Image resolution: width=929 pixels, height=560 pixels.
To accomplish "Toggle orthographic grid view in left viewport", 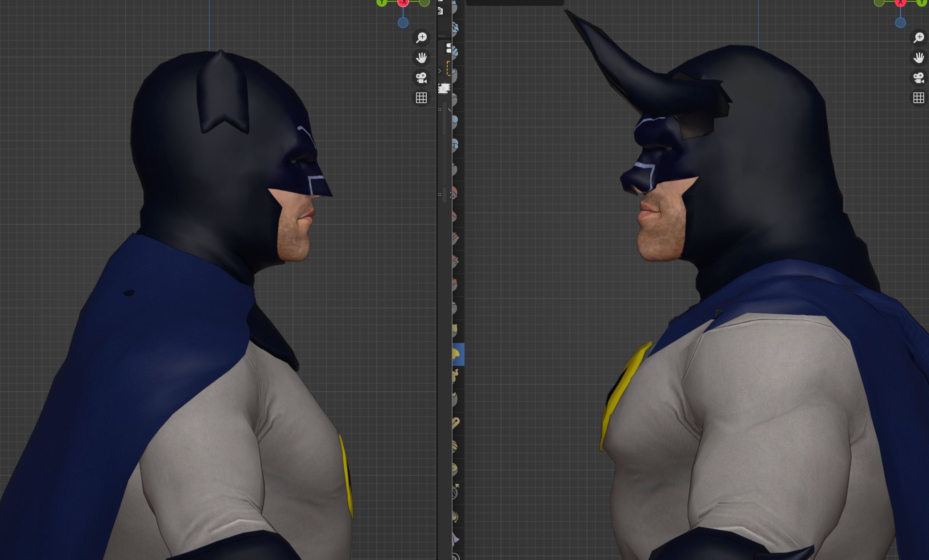I will 421,98.
